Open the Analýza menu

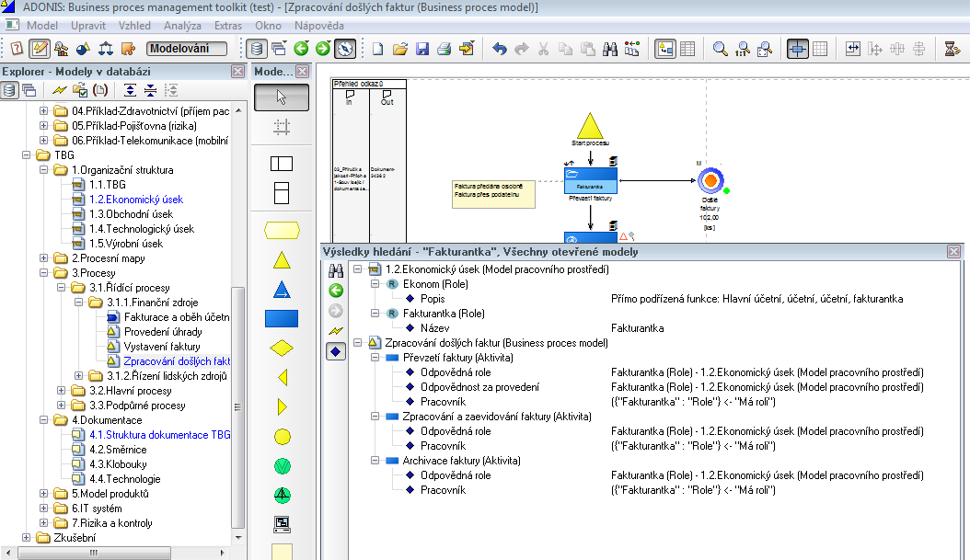pos(182,26)
